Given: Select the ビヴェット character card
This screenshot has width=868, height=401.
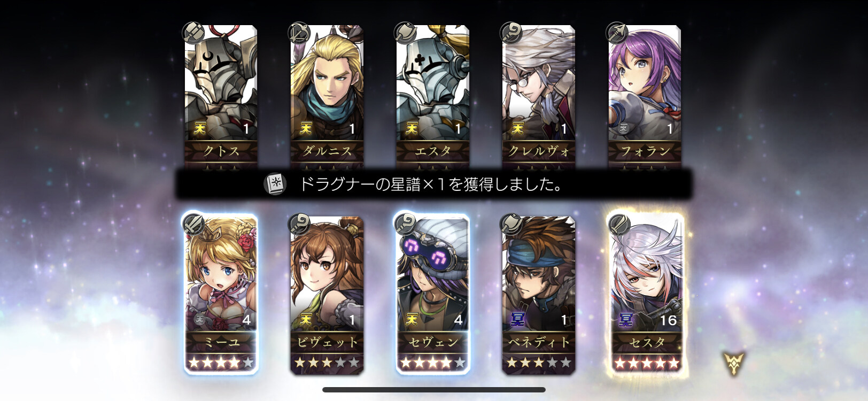Looking at the screenshot, I should click(327, 294).
